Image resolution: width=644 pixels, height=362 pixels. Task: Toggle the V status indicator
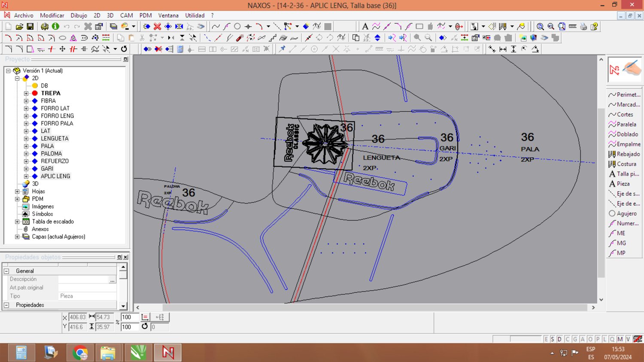628,339
